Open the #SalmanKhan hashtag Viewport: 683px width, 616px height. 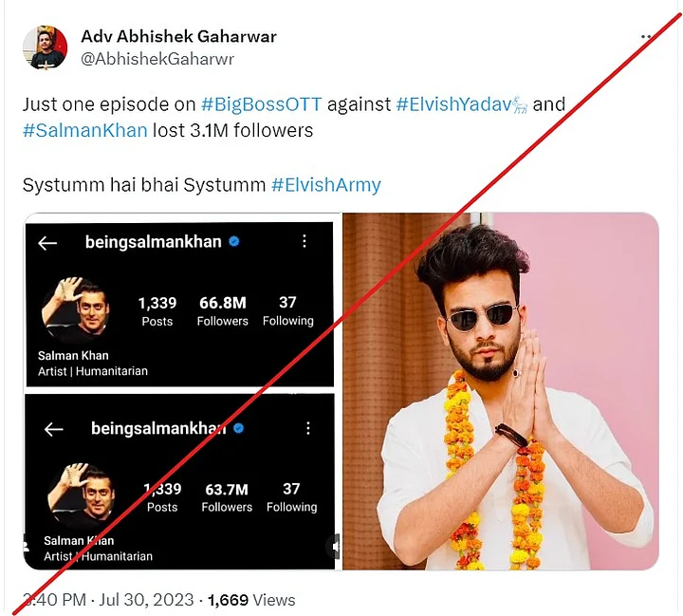pyautogui.click(x=85, y=131)
